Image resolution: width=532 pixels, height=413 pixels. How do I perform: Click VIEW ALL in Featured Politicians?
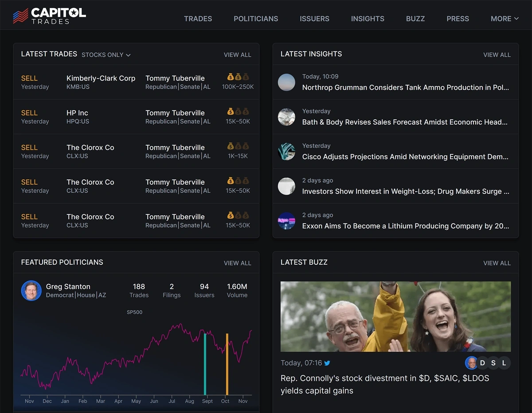237,263
